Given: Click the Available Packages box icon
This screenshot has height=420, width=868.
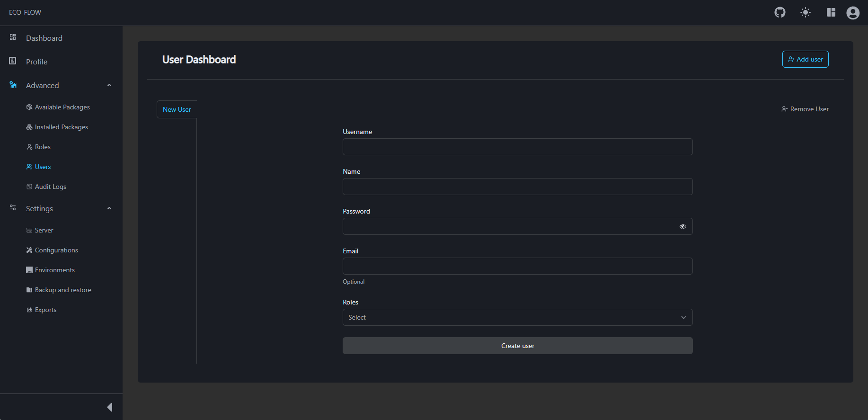Looking at the screenshot, I should tap(29, 107).
